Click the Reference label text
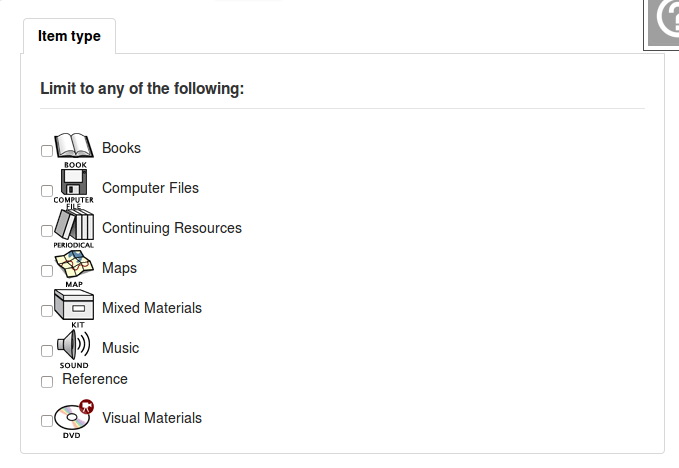The image size is (679, 468). click(95, 379)
